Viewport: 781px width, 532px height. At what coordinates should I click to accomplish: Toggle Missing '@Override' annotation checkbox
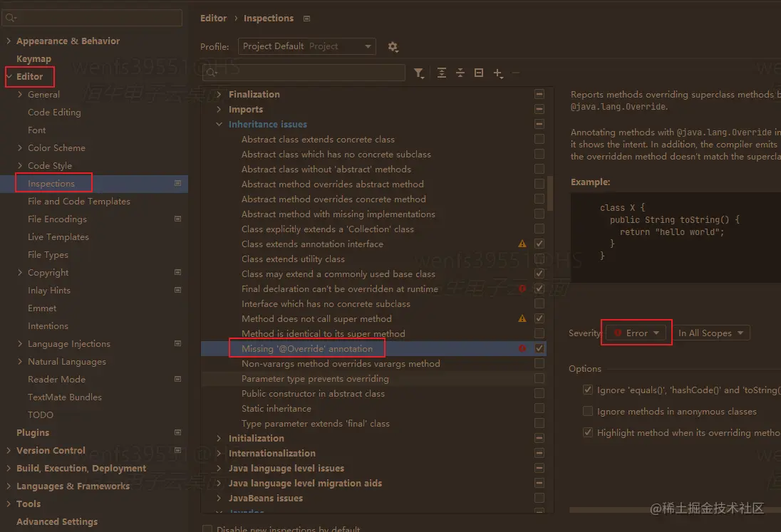(539, 348)
